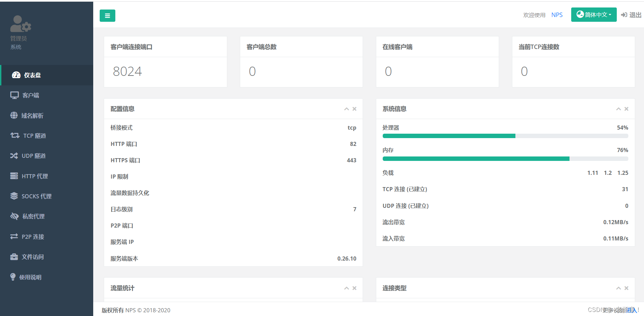Click the layers icon beside SOCKS 代理

click(x=14, y=196)
